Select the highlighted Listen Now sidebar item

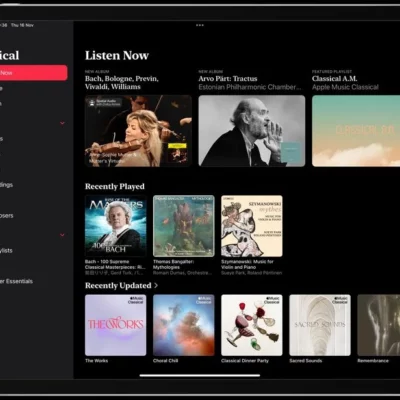33,73
